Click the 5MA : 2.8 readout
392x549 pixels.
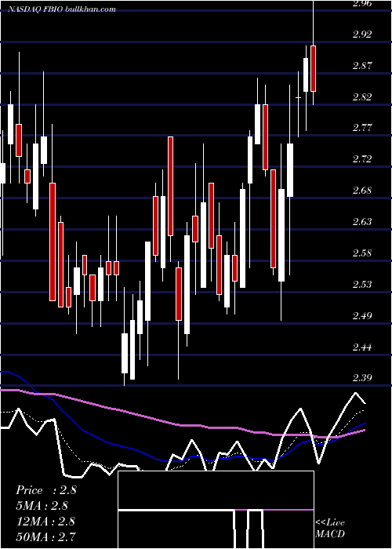click(42, 506)
